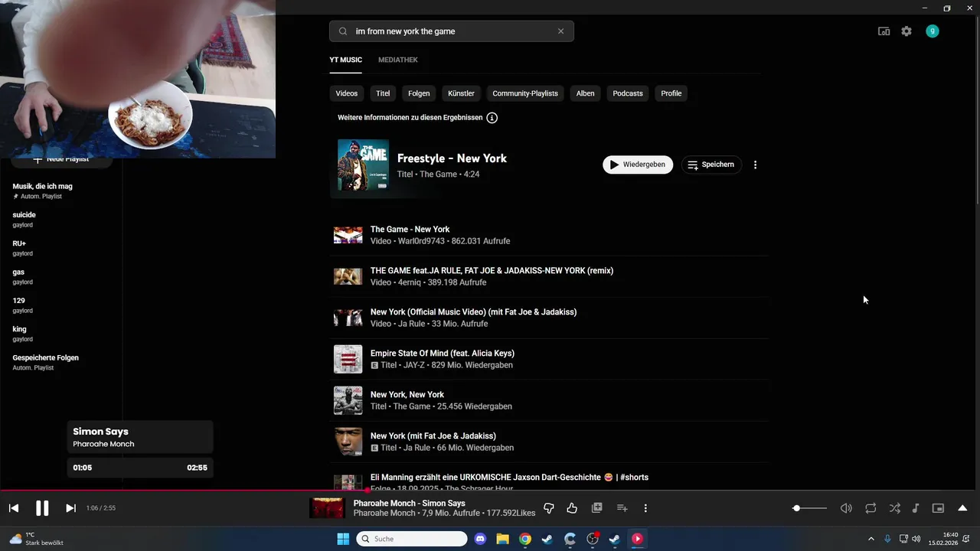The image size is (980, 551).
Task: Open cast to device icon
Action: pyautogui.click(x=884, y=31)
